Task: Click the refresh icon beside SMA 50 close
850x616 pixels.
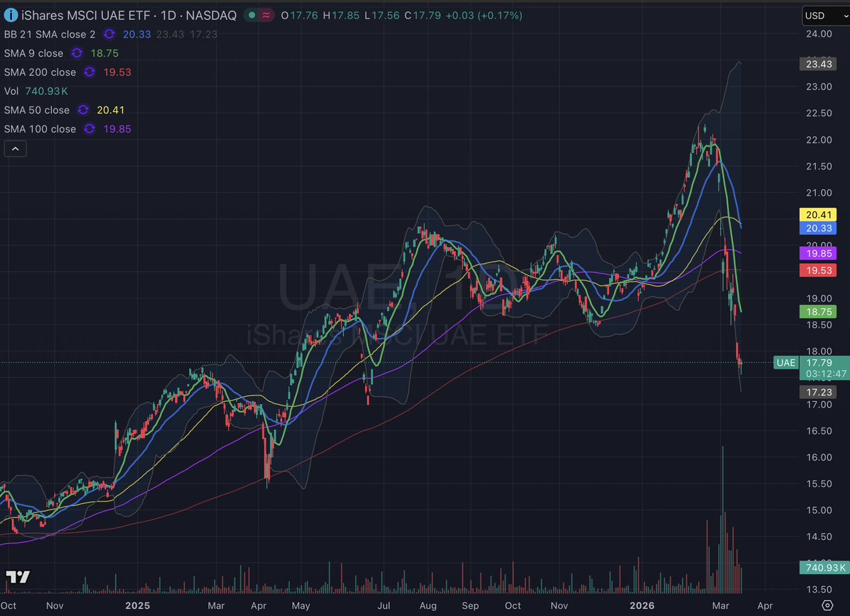Action: (x=83, y=110)
